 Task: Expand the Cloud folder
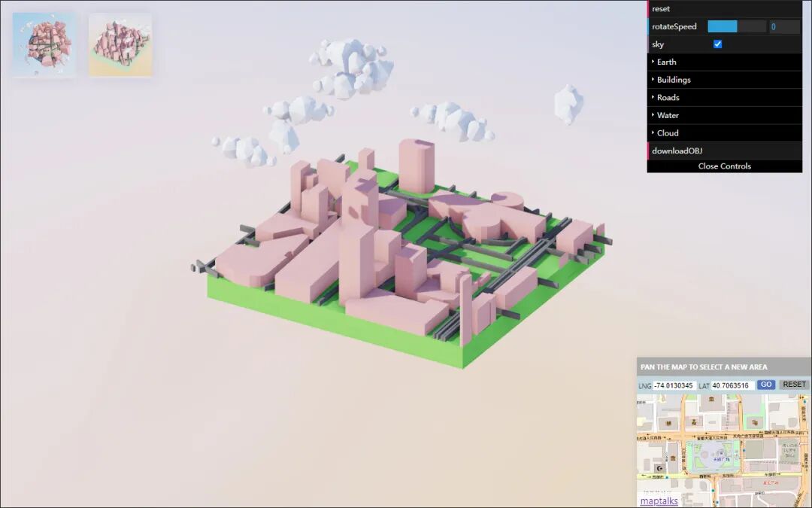[725, 132]
